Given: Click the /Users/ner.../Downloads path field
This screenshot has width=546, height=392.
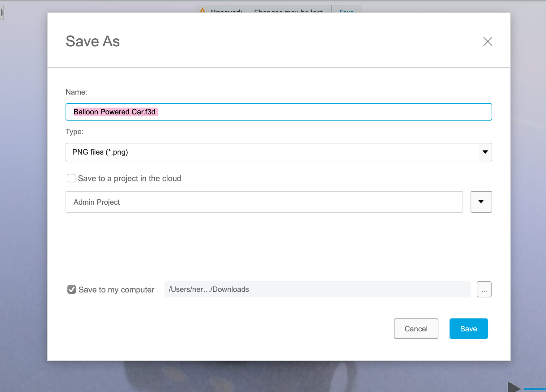Looking at the screenshot, I should (317, 289).
